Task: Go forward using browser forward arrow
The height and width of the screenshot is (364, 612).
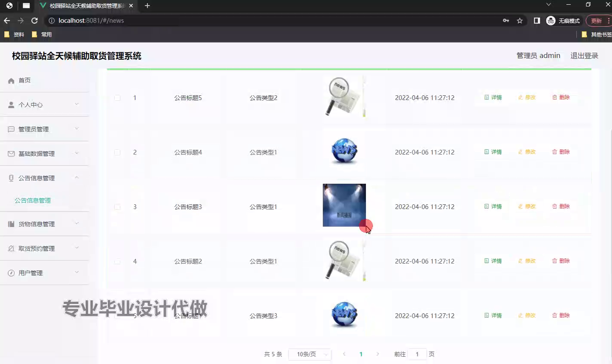Action: (x=21, y=20)
